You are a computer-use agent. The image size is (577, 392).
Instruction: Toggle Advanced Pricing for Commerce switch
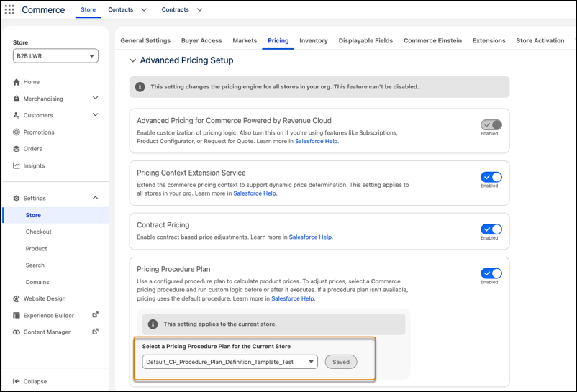[491, 124]
